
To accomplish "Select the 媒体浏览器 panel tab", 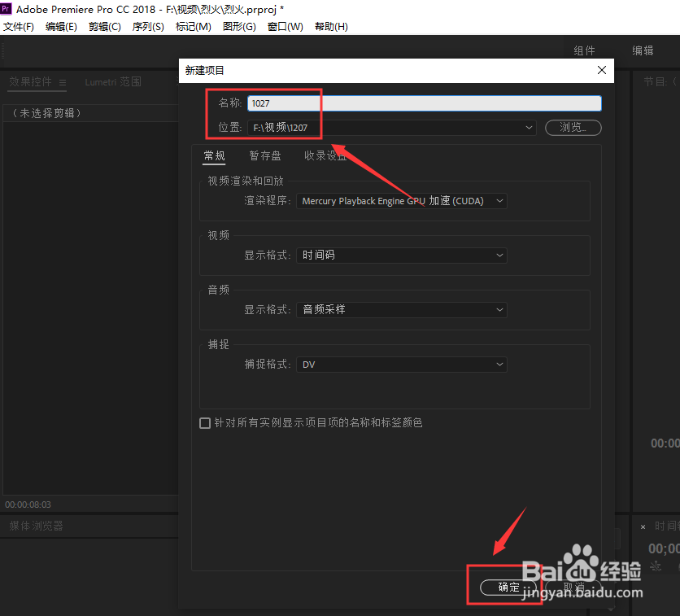I will coord(37,526).
